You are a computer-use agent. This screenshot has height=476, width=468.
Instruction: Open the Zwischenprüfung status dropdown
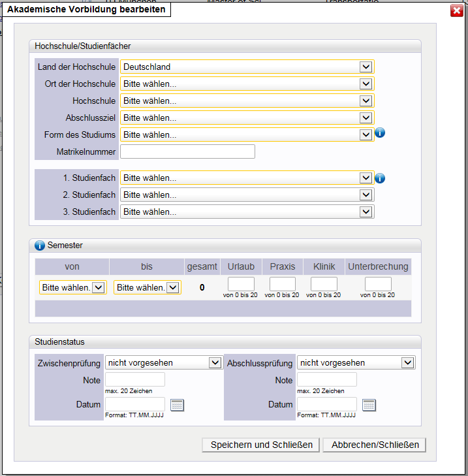pyautogui.click(x=164, y=362)
